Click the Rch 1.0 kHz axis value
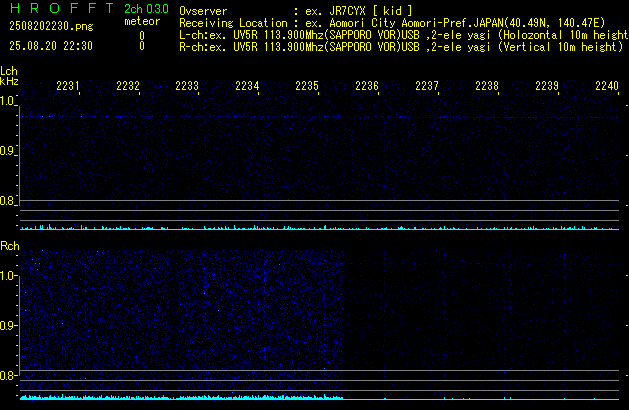The width and height of the screenshot is (629, 410). point(7,276)
